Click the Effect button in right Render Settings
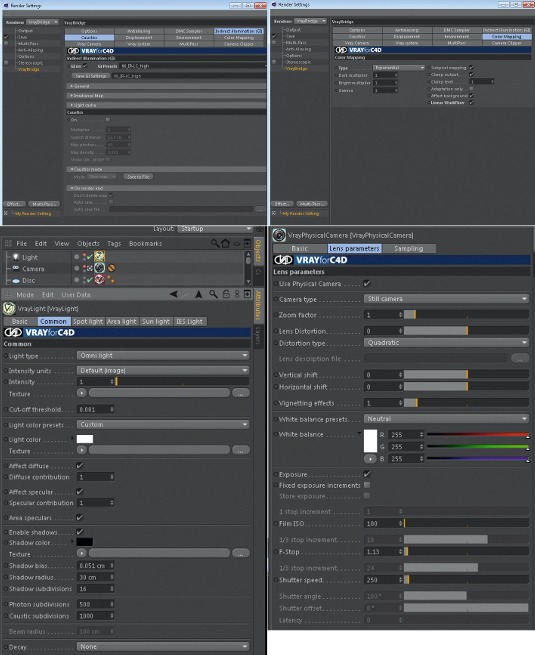535x655 pixels. pyautogui.click(x=282, y=203)
